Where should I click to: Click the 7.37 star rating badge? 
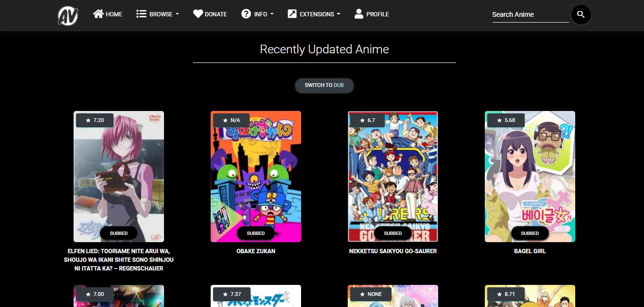(232, 294)
